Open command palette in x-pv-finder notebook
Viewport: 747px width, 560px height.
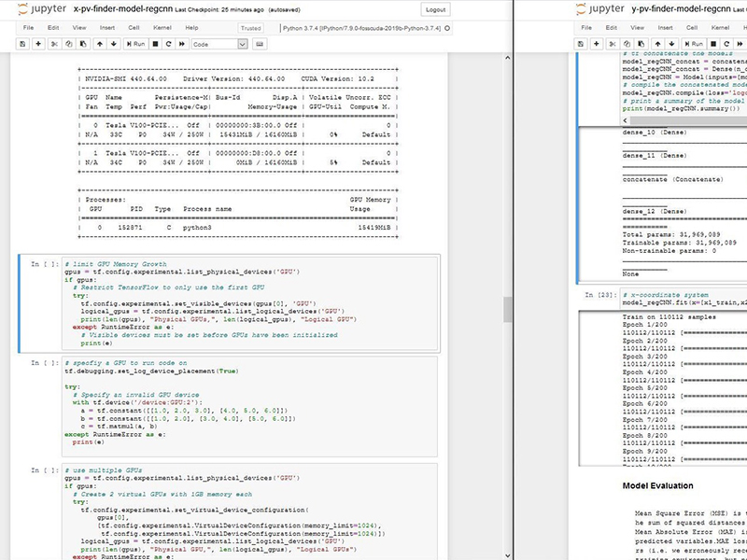260,44
